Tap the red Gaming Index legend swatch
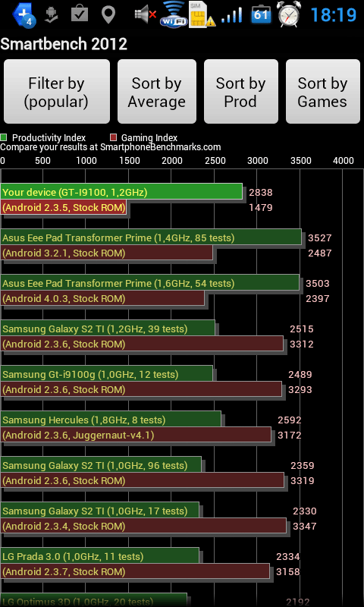The height and width of the screenshot is (607, 364). (x=113, y=137)
